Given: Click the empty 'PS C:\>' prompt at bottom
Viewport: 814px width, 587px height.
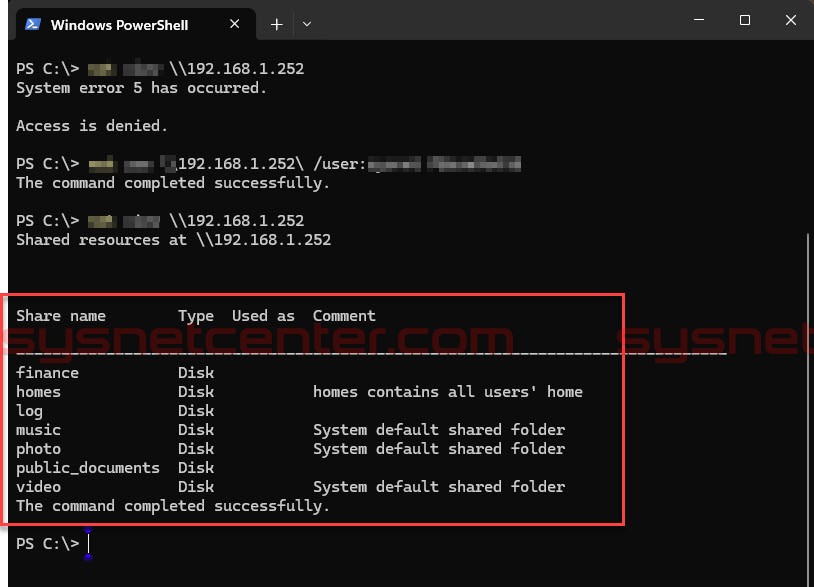Looking at the screenshot, I should coord(47,544).
